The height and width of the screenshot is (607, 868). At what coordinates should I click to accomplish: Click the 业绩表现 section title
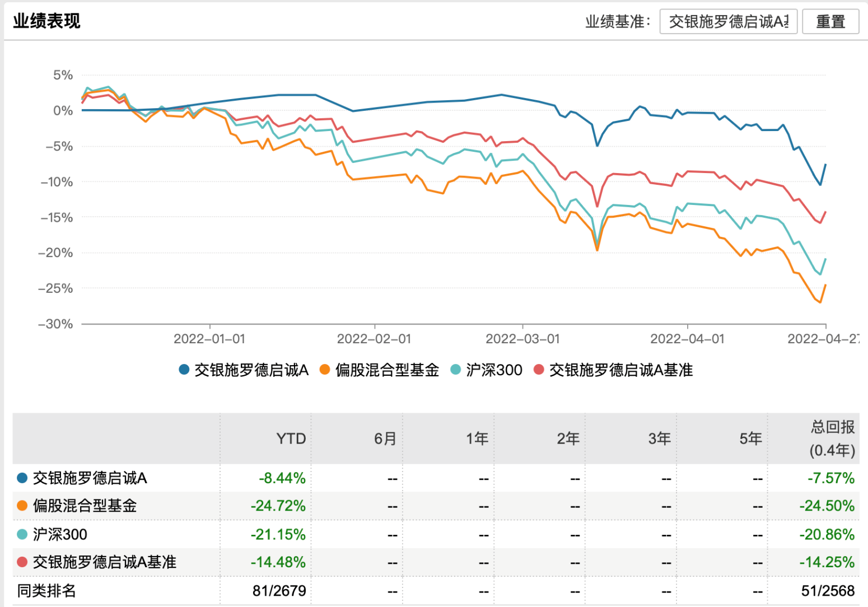click(47, 21)
